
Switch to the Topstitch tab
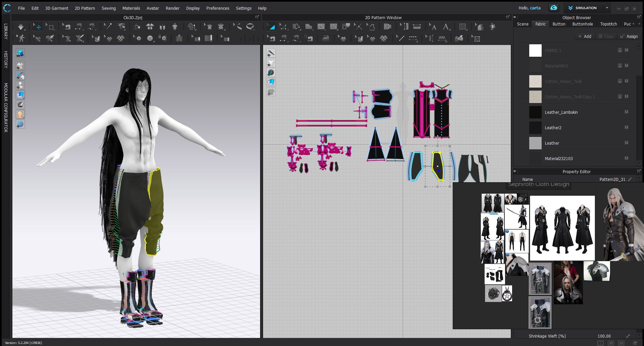(x=608, y=24)
